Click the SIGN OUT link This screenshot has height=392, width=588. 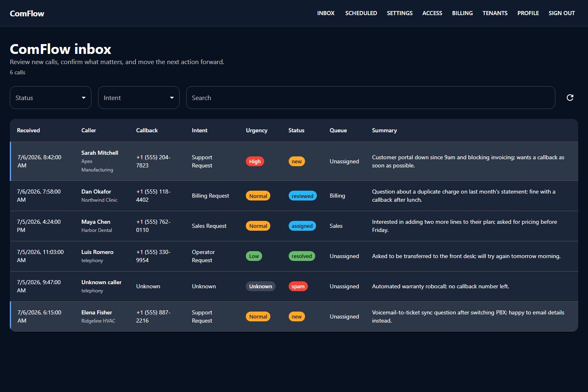(561, 13)
